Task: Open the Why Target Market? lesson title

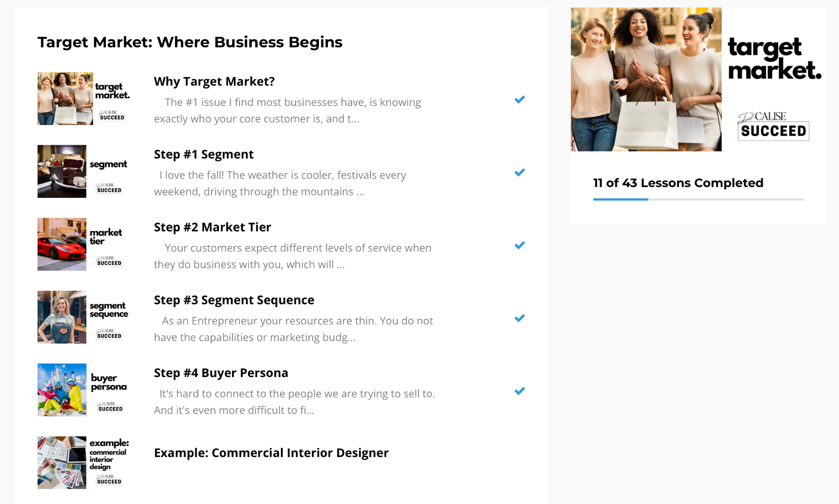Action: [x=214, y=82]
